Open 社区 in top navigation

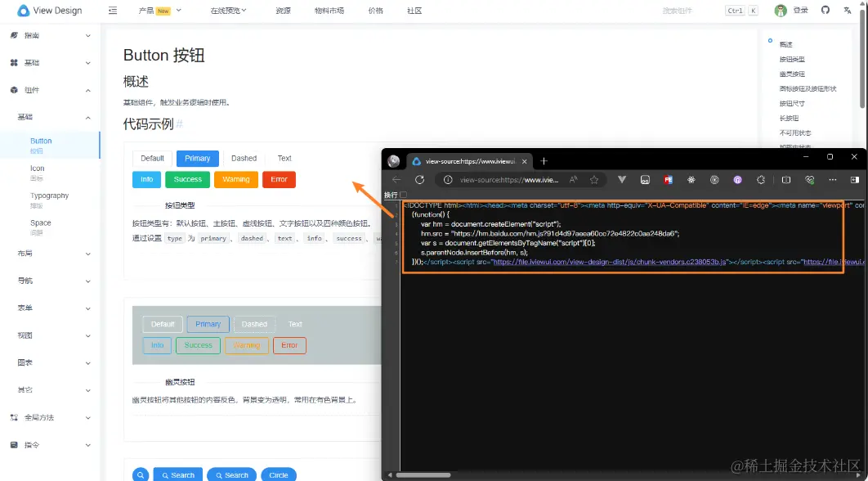click(x=414, y=11)
